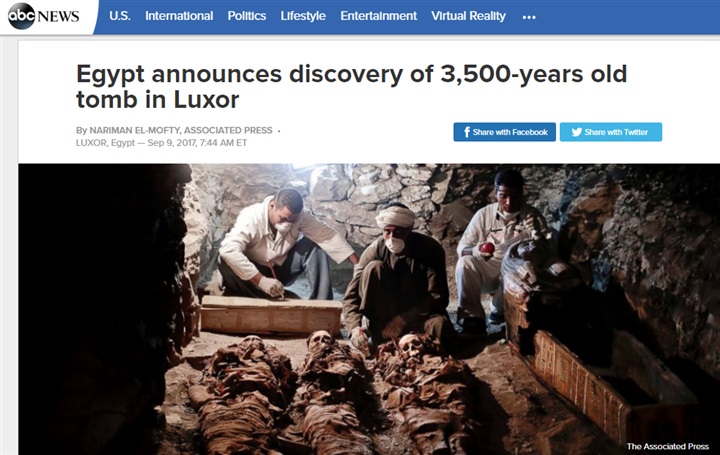Click the Share with Facebook button

pos(505,132)
